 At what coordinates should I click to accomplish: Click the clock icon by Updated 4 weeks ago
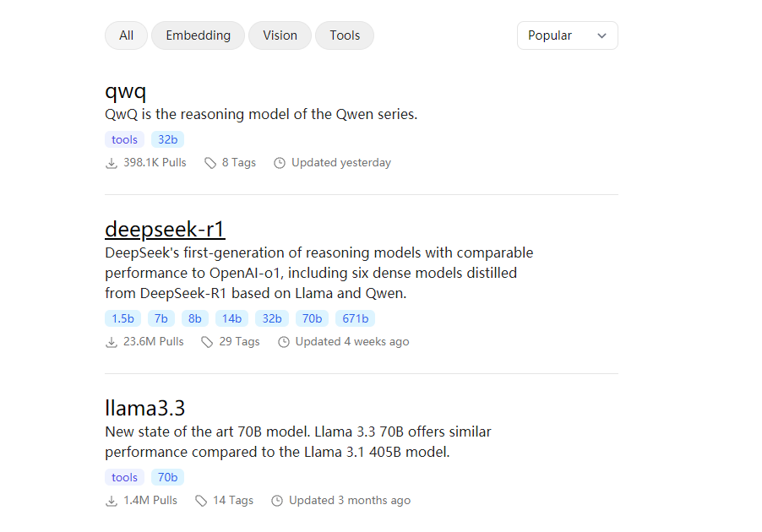pos(284,342)
